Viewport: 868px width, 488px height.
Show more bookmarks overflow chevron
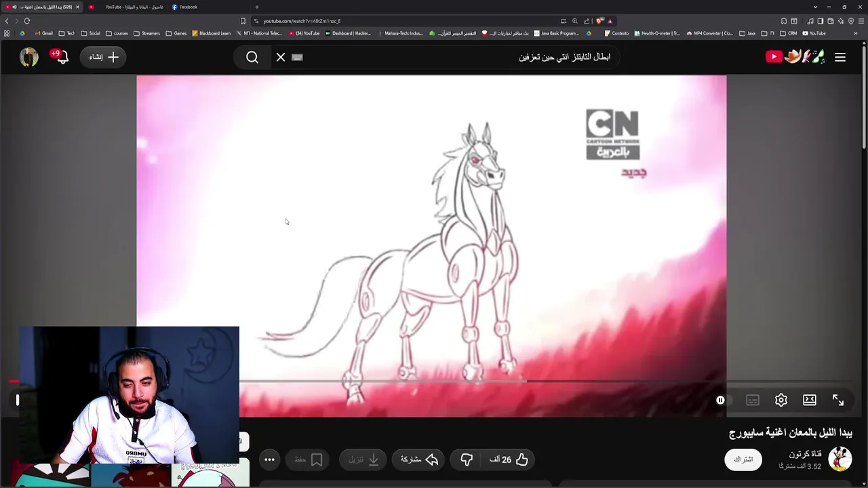(856, 33)
